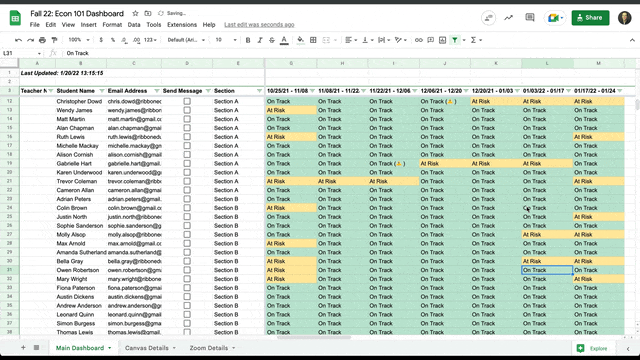Click the Name Box showing L31
The image size is (640, 360).
(21, 53)
